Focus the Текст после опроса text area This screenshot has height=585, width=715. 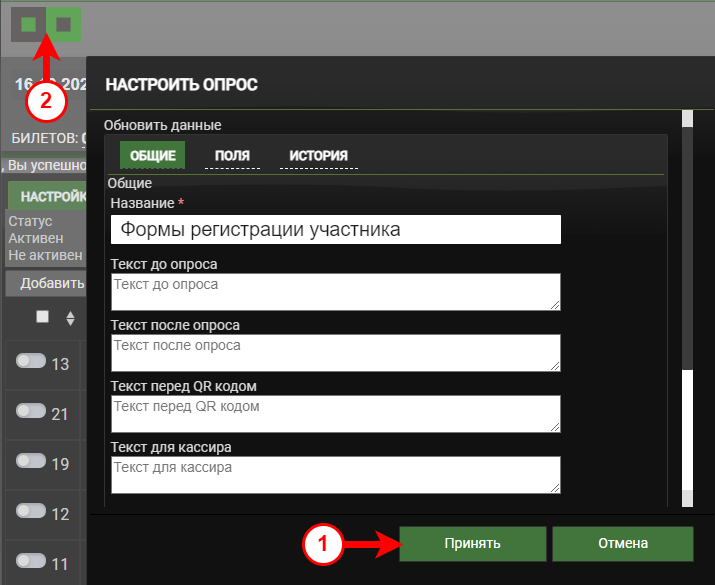336,352
